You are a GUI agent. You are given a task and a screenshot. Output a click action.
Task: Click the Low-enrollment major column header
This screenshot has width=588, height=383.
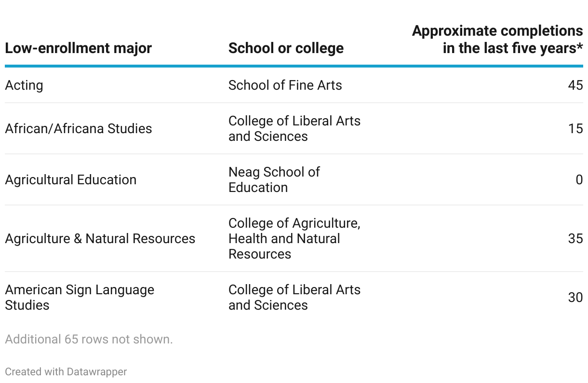click(x=78, y=48)
